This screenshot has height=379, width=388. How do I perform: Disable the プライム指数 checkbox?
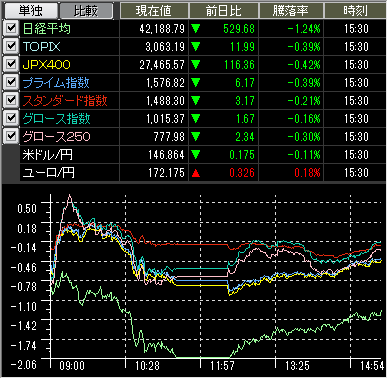click(x=11, y=82)
